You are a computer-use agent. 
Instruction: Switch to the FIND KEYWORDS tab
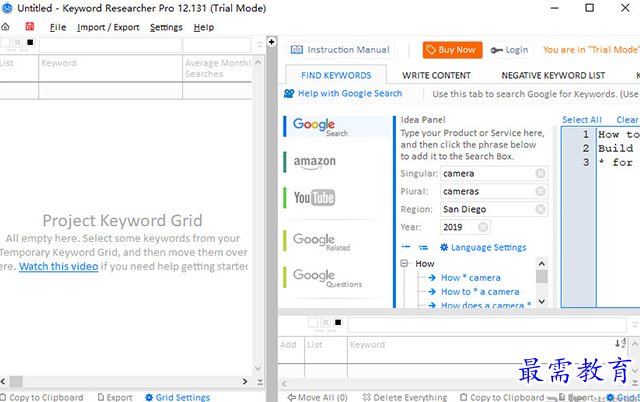click(336, 75)
